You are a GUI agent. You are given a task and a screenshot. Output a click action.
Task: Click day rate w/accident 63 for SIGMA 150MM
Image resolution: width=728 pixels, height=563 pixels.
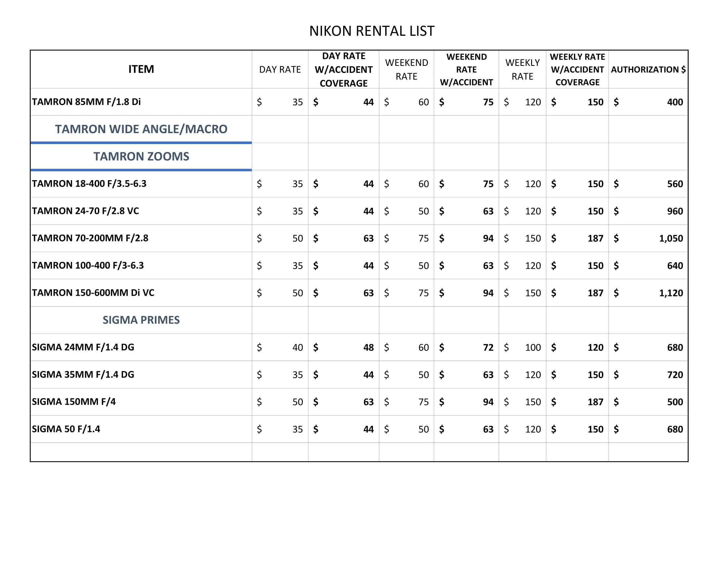tap(368, 402)
